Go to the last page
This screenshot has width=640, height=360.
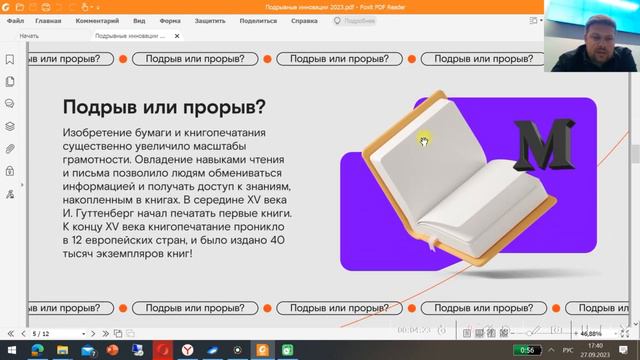(x=105, y=333)
